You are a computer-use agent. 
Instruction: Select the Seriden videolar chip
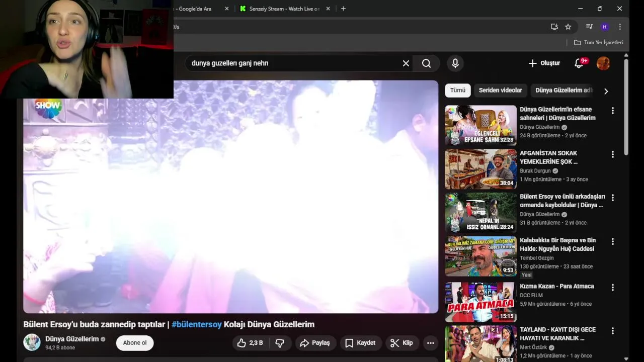click(x=501, y=90)
